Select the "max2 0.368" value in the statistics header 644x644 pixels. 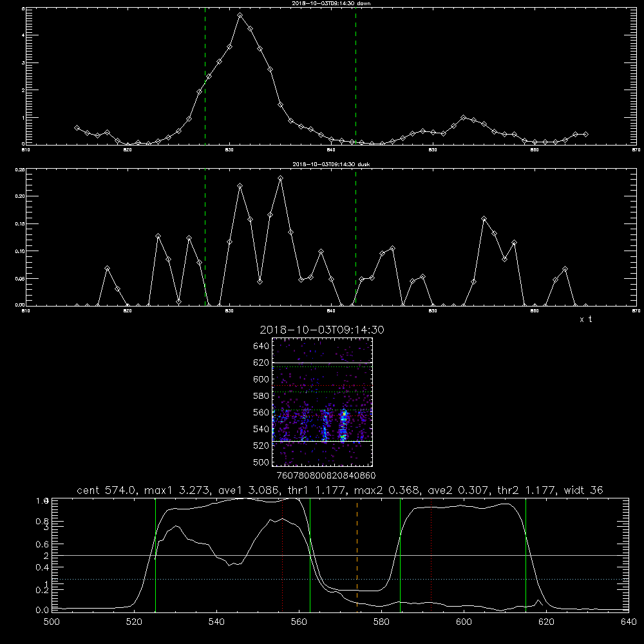(x=387, y=490)
